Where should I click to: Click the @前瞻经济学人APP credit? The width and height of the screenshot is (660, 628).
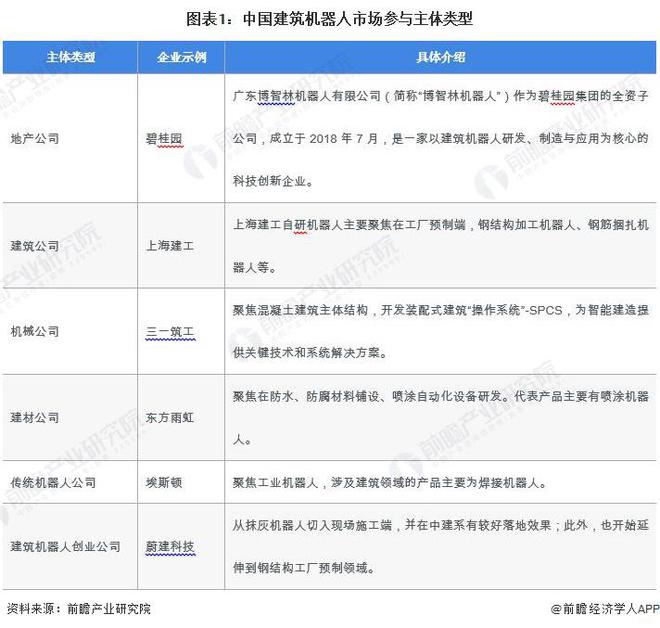(605, 609)
